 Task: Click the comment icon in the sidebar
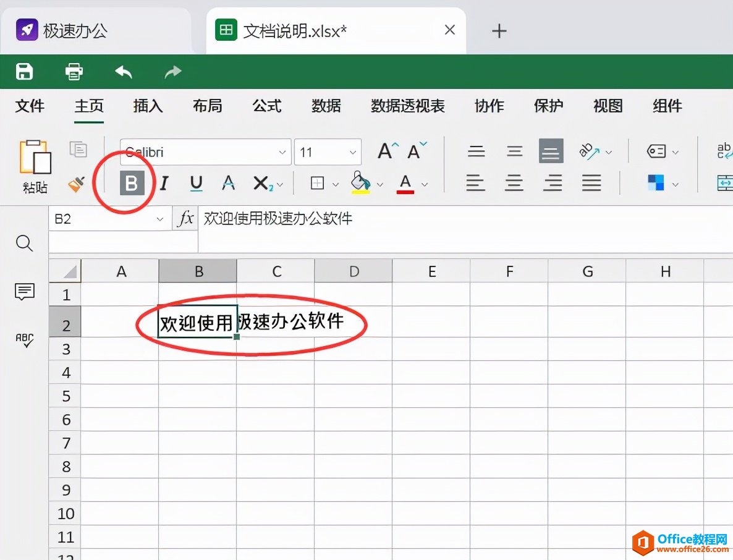point(24,292)
